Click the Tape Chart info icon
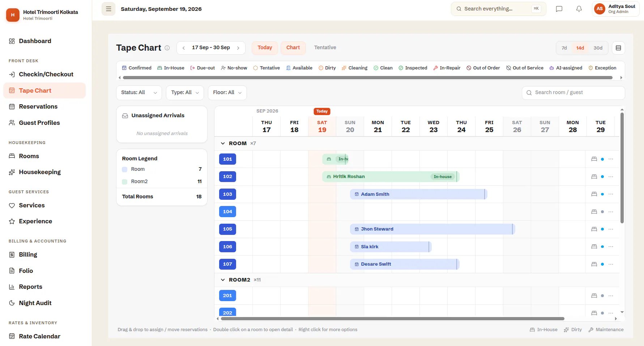Screen dimensions: 644x346 click(167, 48)
